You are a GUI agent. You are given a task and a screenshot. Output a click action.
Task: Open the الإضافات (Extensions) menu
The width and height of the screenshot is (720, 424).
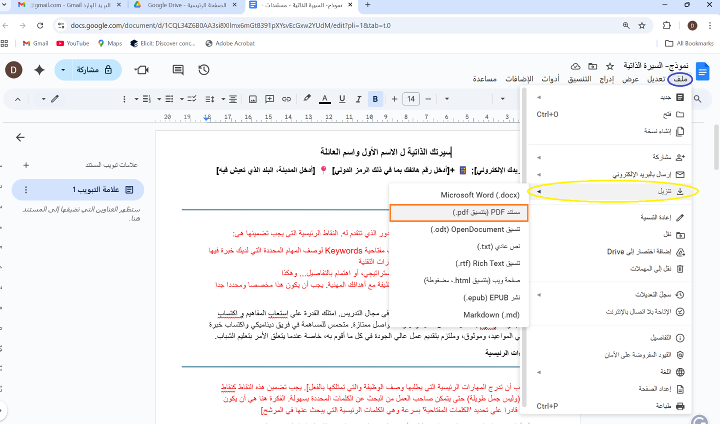519,79
